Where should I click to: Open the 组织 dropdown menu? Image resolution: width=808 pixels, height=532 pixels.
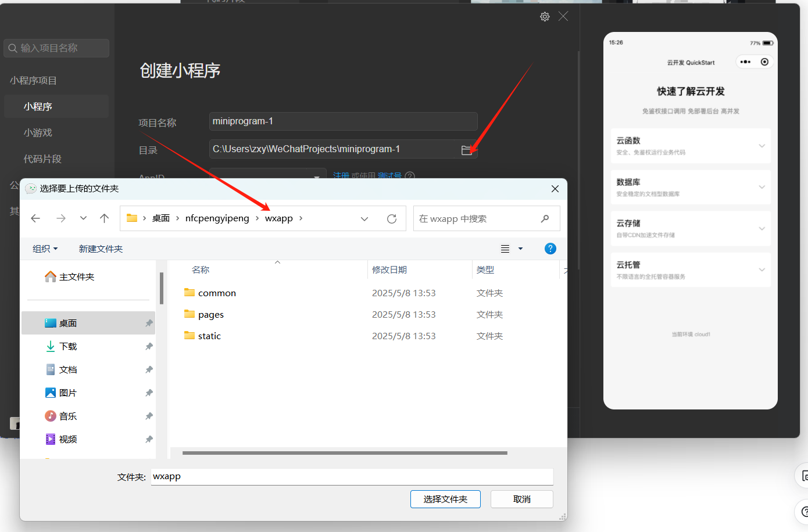(45, 249)
